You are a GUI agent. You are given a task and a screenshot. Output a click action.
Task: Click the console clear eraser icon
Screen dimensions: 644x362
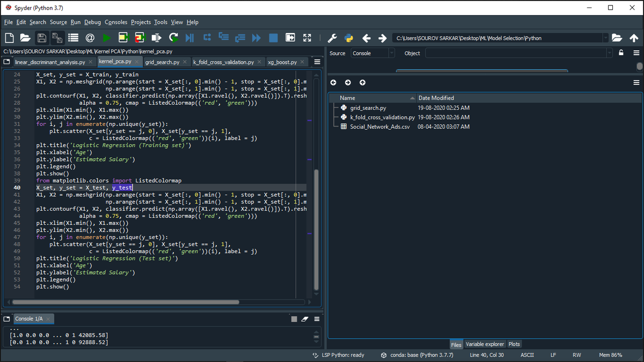(x=305, y=319)
